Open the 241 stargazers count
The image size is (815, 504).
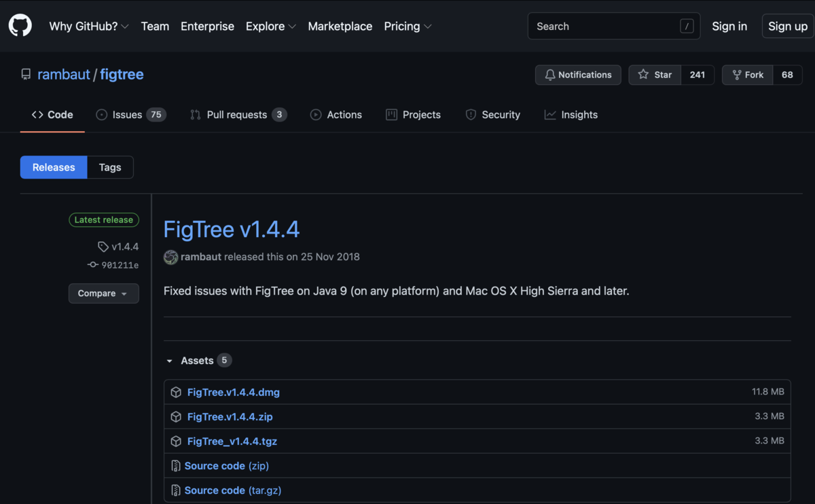698,75
